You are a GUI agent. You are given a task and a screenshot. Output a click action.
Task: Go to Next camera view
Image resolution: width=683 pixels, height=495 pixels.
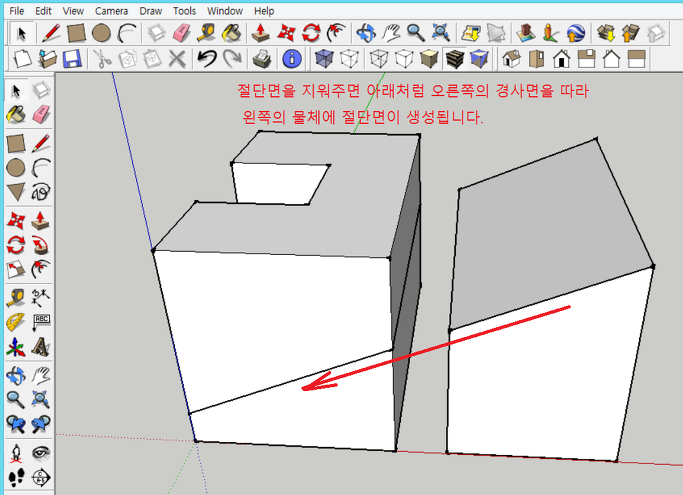point(41,424)
